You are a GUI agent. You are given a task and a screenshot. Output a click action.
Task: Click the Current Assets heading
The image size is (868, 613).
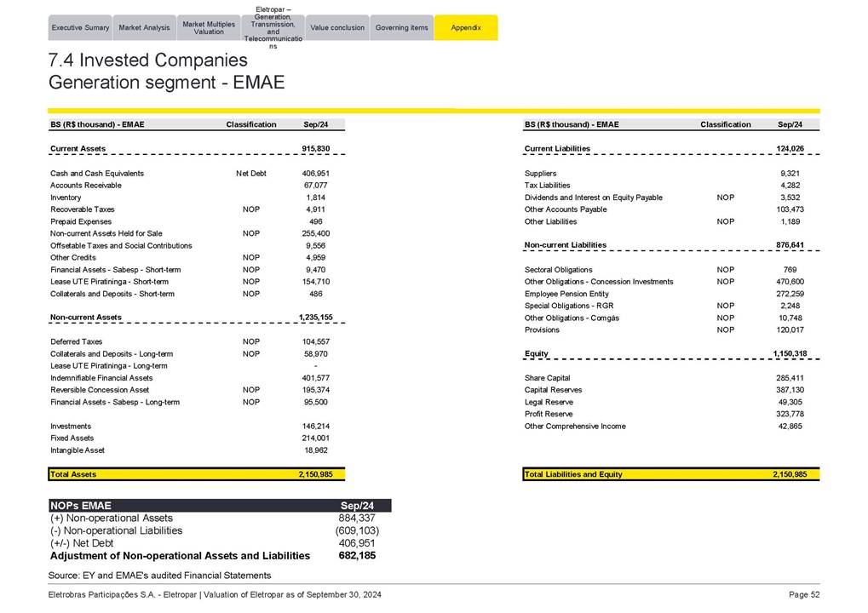78,149
